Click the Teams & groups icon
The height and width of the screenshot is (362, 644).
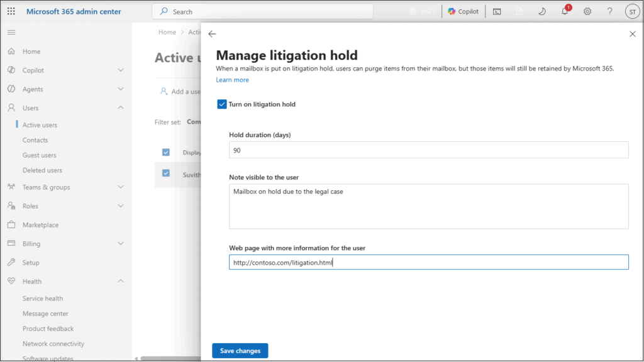coord(11,187)
